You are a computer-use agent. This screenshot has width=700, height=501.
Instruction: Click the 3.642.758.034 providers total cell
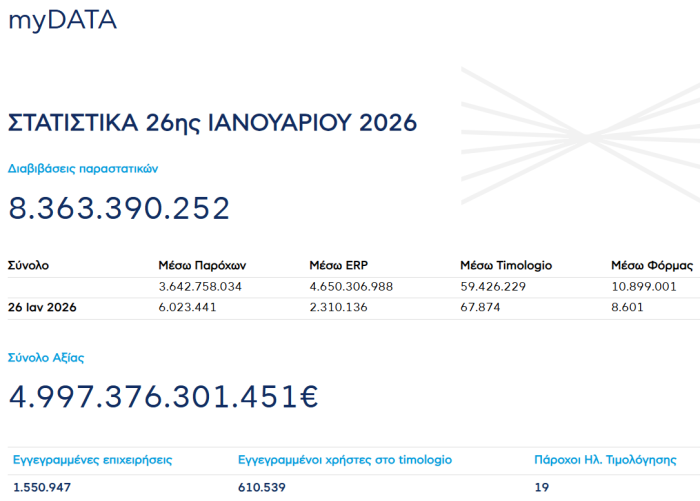[x=201, y=287]
